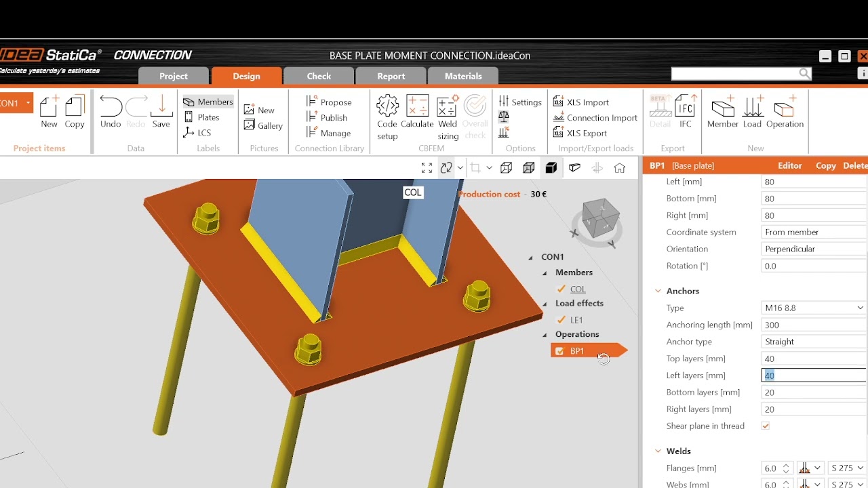
Task: Switch to the Materials tab
Action: [463, 76]
